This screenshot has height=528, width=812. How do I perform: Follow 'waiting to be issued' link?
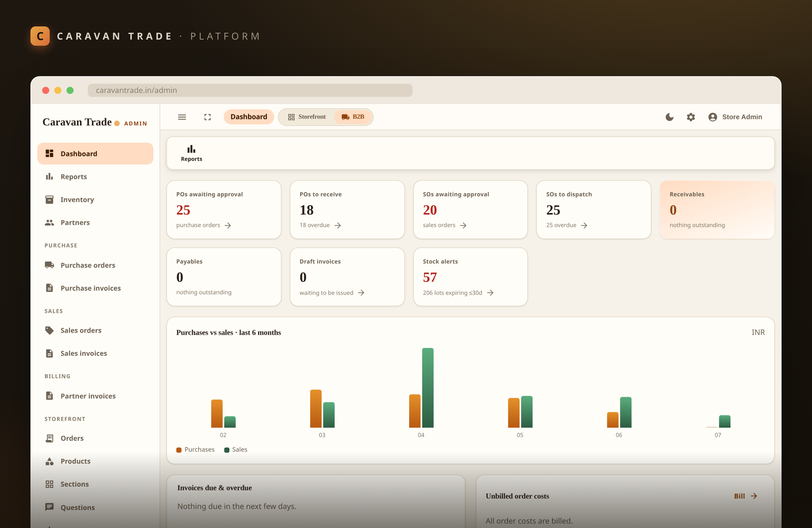pos(332,293)
